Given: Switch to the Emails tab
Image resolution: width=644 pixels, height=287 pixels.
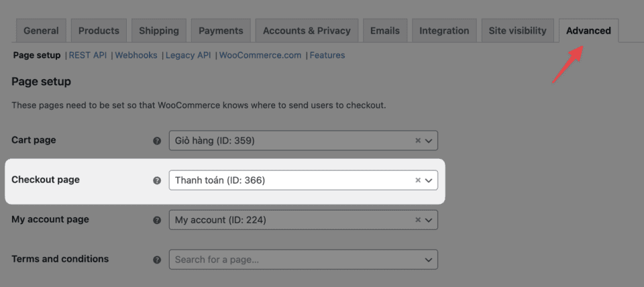Looking at the screenshot, I should [385, 31].
